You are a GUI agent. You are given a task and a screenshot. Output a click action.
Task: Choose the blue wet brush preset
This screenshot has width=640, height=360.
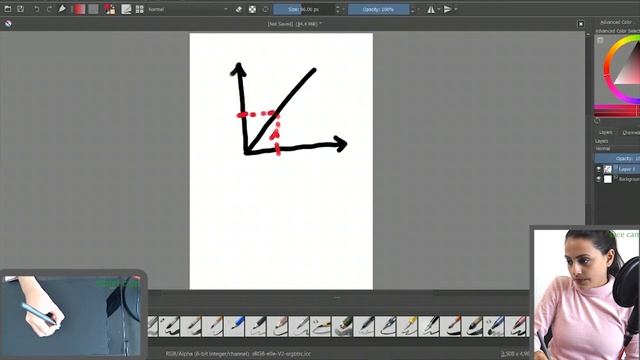tap(494, 326)
